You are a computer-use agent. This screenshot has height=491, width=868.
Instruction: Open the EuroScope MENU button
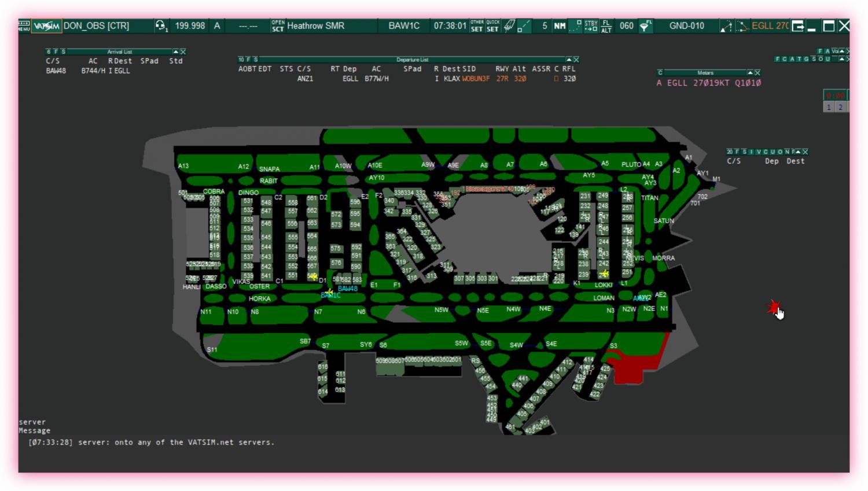[24, 25]
